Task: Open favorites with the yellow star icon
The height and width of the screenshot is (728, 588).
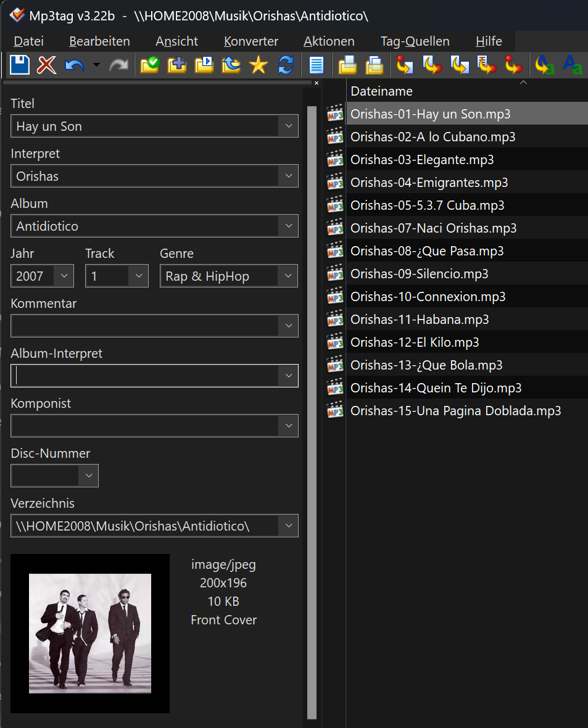Action: (x=259, y=65)
